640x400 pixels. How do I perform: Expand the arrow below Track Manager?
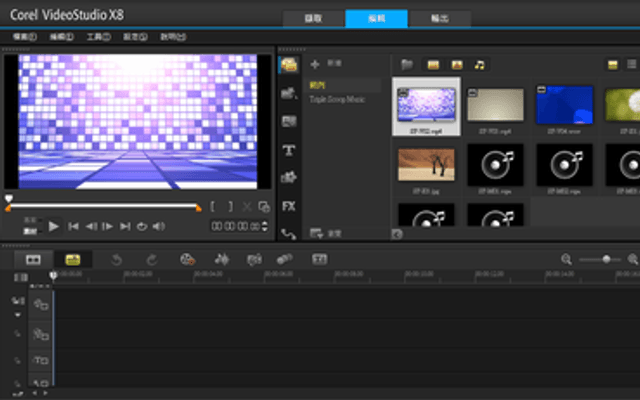pyautogui.click(x=18, y=315)
